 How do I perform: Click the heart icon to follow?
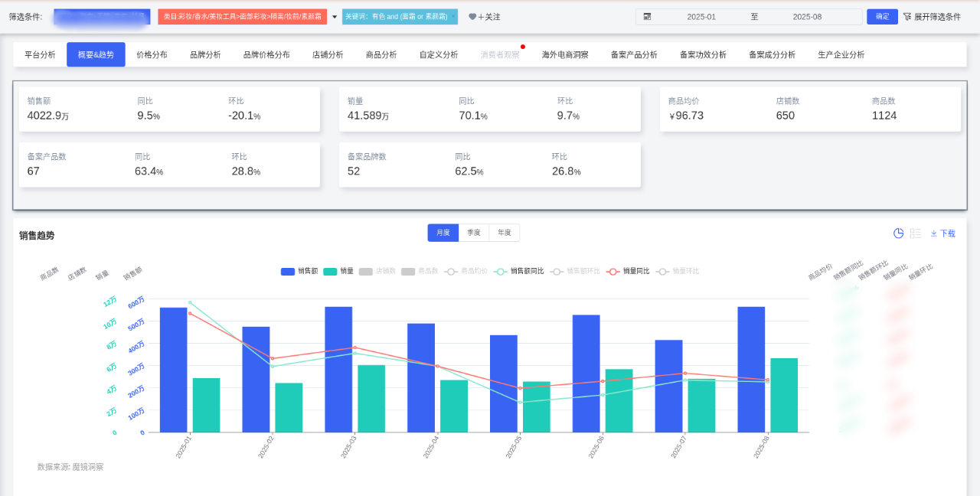472,17
